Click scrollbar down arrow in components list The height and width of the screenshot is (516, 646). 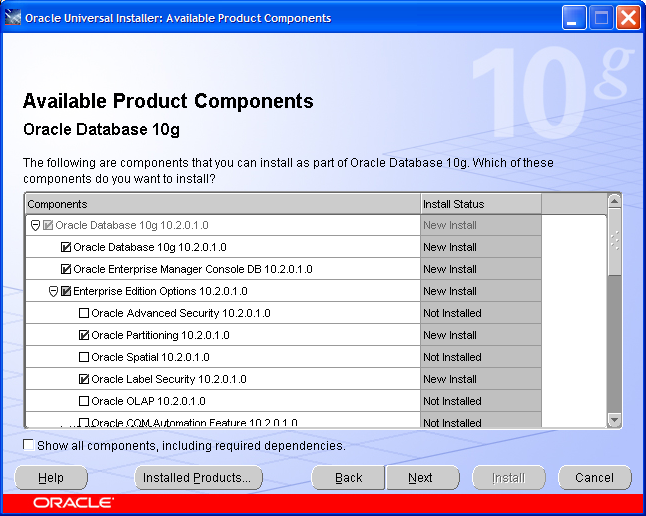click(614, 420)
